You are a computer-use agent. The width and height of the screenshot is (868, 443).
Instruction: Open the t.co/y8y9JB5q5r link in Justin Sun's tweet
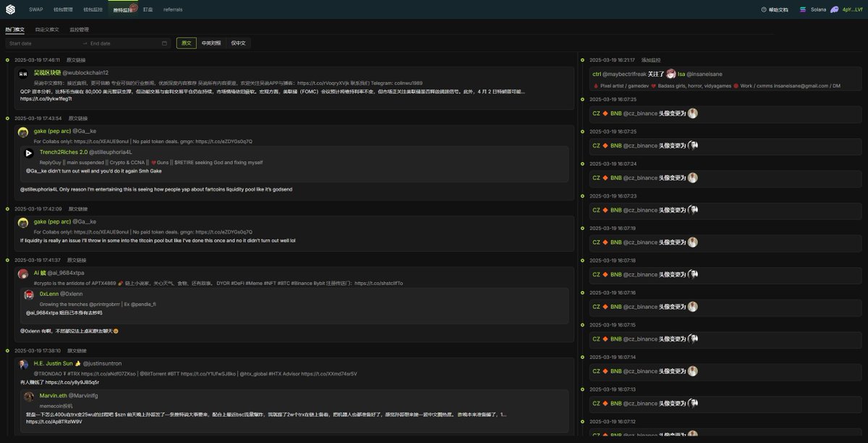tap(72, 382)
